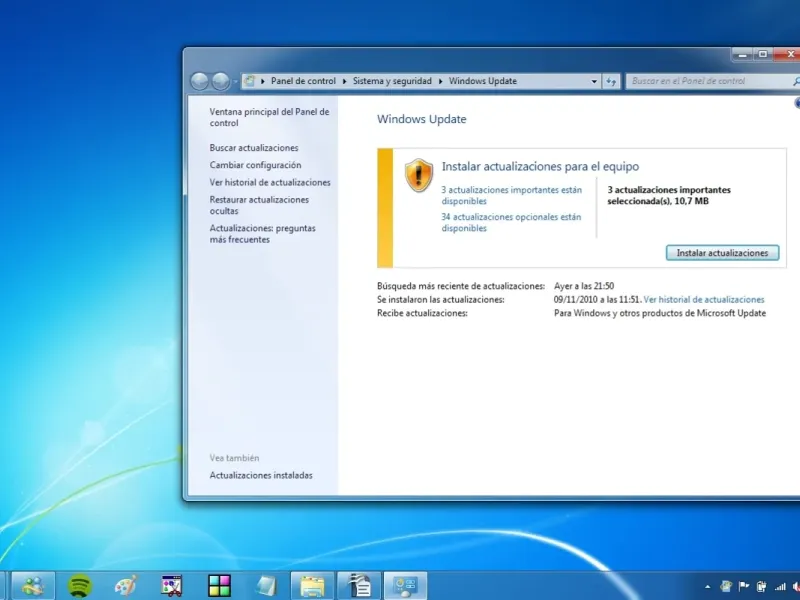800x600 pixels.
Task: Click the yellow warning shield icon
Action: point(418,175)
